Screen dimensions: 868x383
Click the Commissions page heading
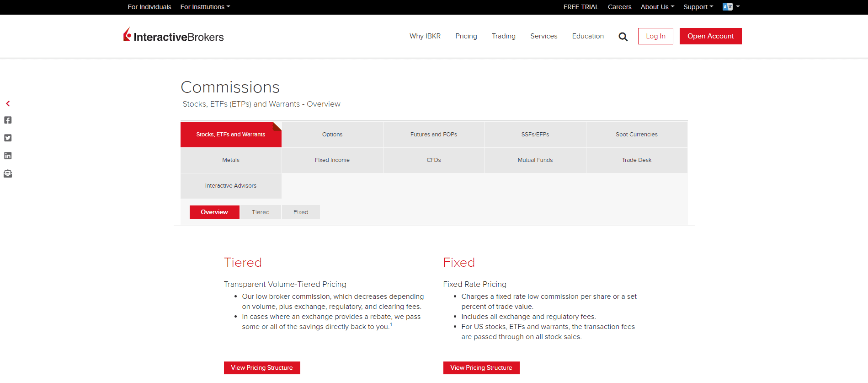230,87
